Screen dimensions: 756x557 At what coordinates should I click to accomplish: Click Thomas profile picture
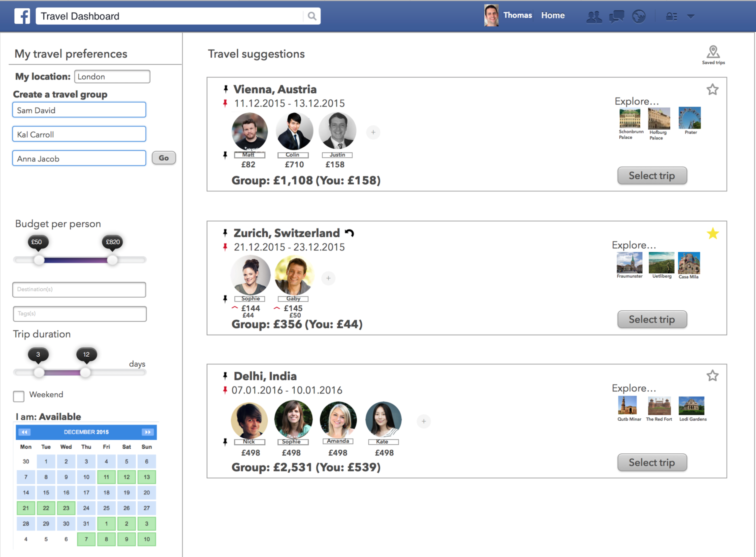(x=491, y=16)
